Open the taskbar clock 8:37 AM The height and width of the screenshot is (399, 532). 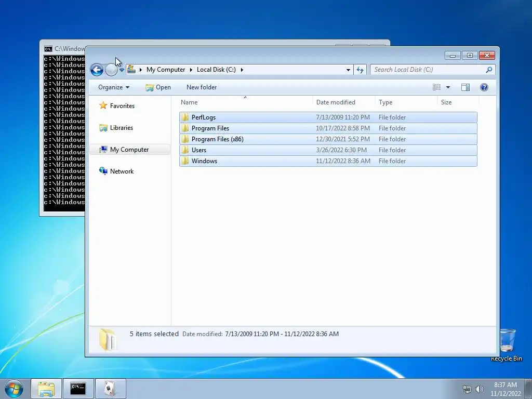[506, 389]
